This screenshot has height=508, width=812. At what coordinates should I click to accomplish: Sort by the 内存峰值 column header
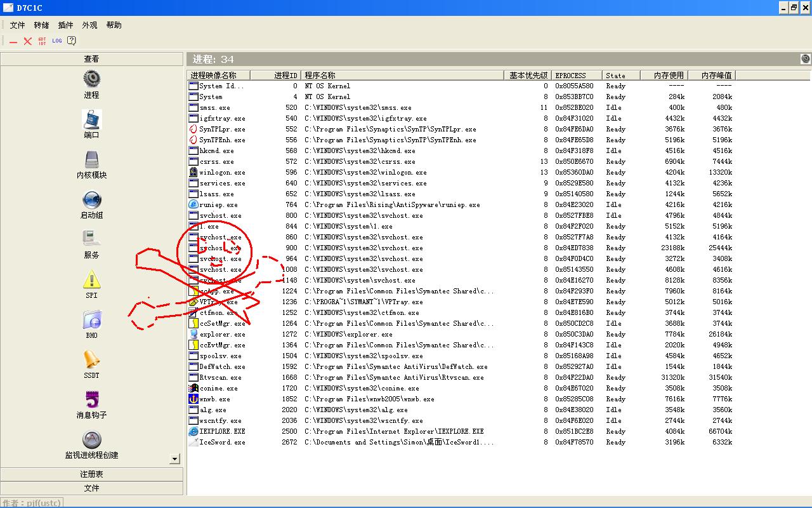click(x=712, y=76)
